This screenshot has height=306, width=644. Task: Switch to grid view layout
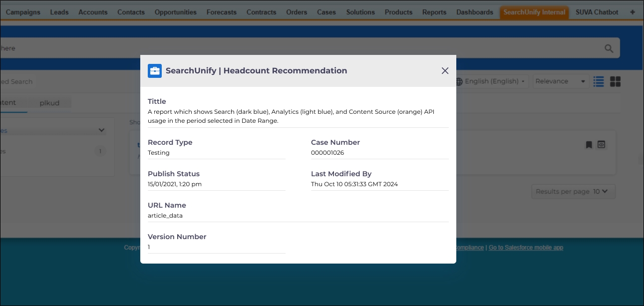[615, 81]
